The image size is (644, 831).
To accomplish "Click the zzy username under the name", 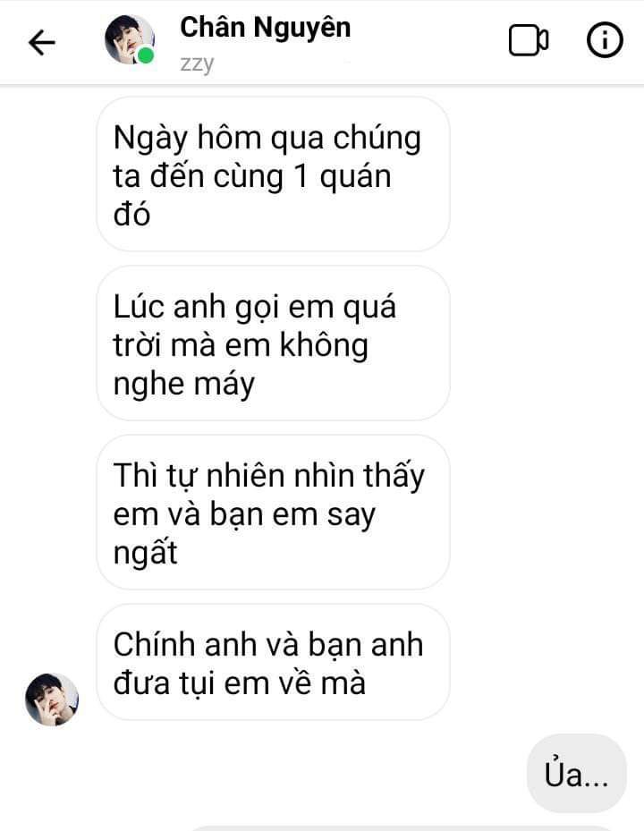I will click(x=197, y=64).
